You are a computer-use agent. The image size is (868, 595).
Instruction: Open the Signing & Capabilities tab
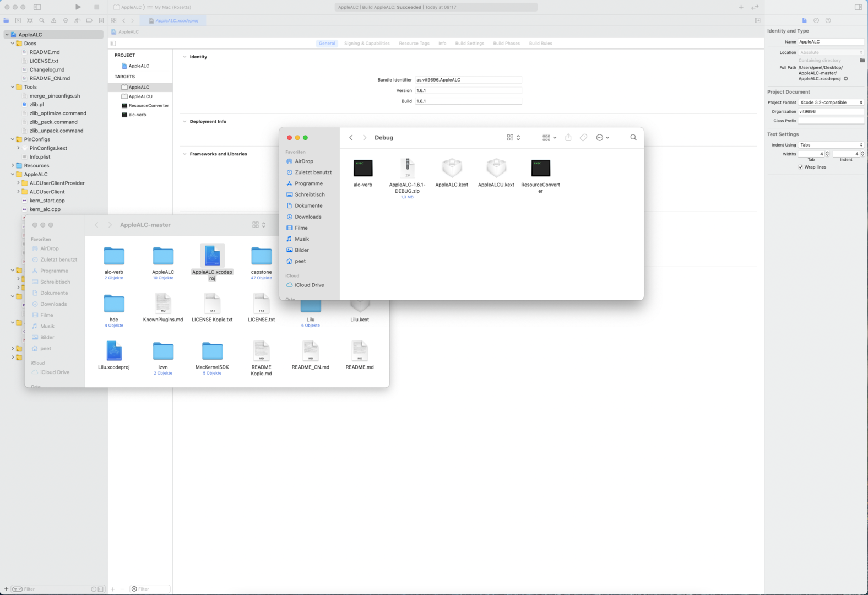coord(367,44)
